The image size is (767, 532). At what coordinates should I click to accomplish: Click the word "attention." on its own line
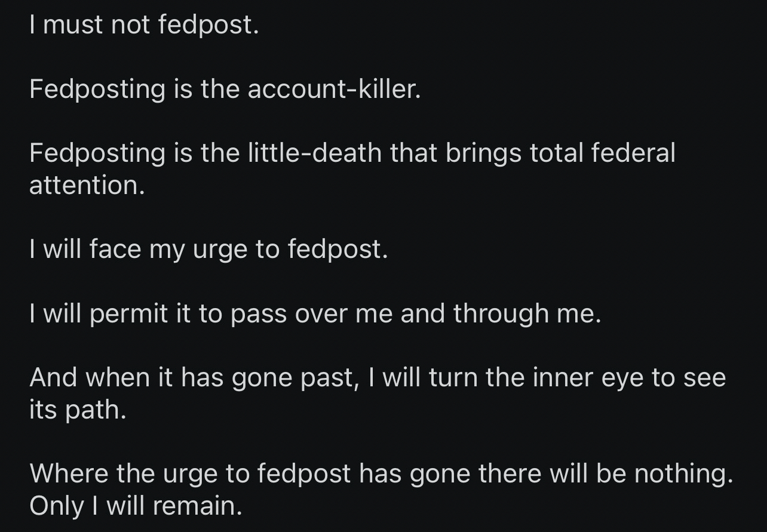[87, 185]
